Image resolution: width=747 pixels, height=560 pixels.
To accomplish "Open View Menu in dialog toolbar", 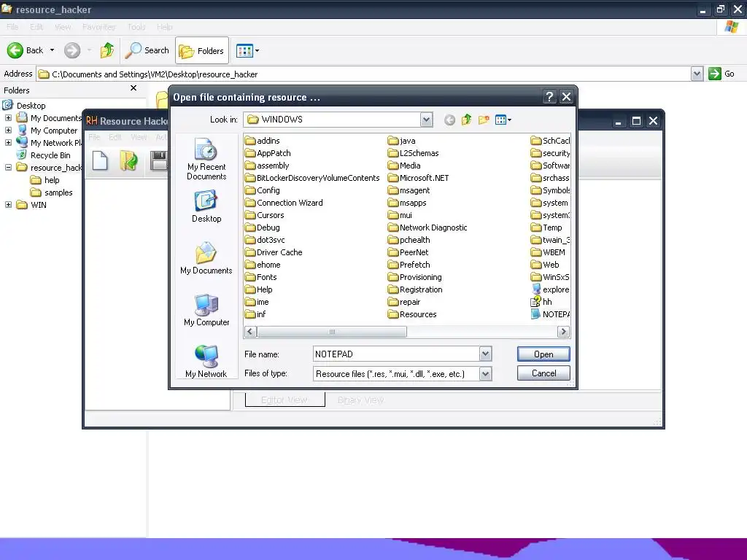I will point(503,120).
